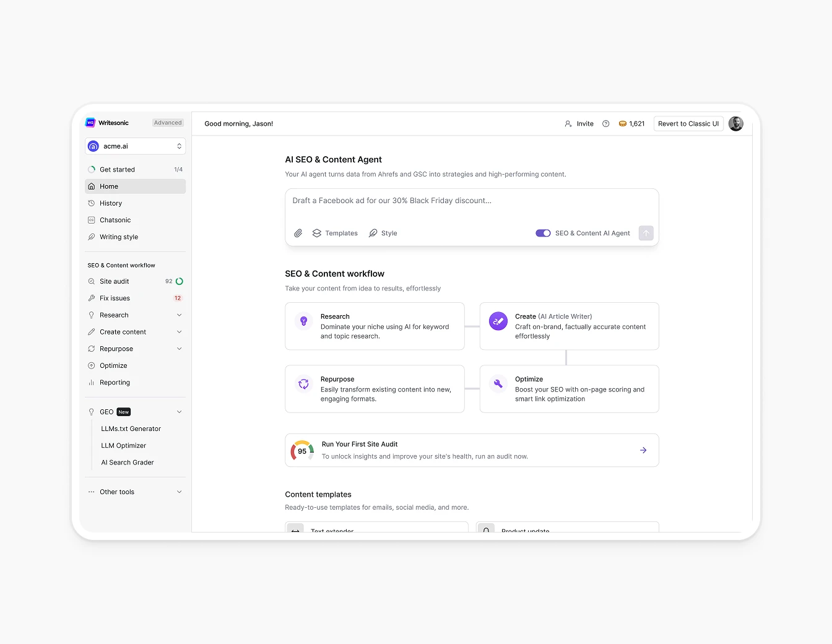Disable the SEO & Content AI Agent toggle
832x644 pixels.
click(543, 233)
